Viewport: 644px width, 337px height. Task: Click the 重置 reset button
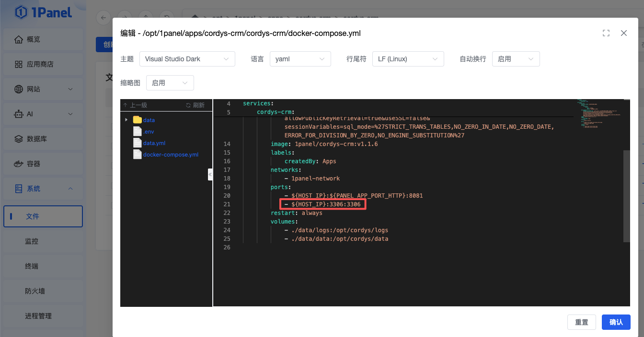click(582, 322)
